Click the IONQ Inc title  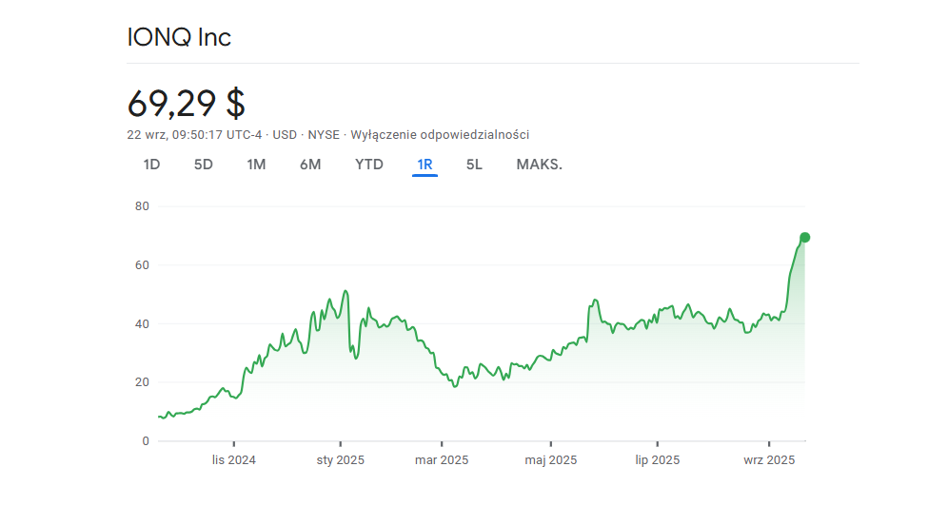point(179,38)
